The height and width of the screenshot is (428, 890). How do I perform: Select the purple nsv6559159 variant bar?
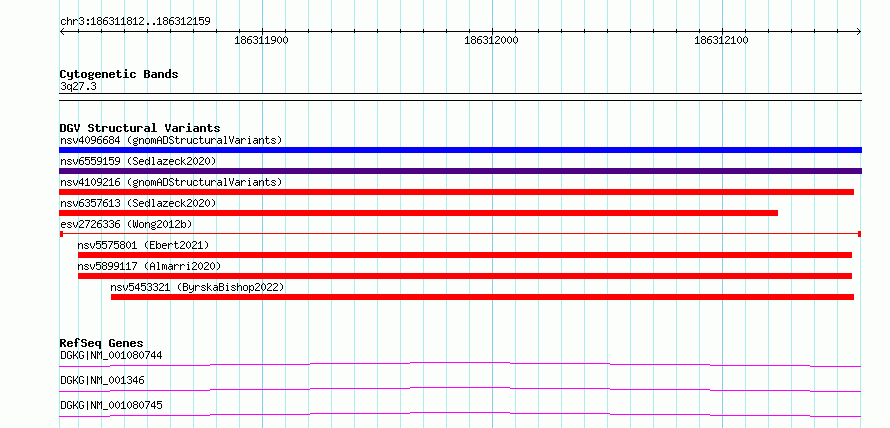point(460,171)
